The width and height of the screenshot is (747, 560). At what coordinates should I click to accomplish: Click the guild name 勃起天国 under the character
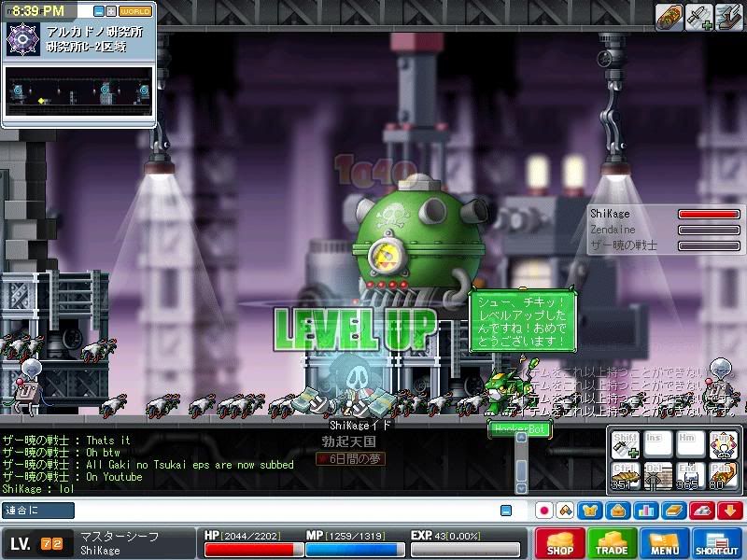click(x=349, y=441)
